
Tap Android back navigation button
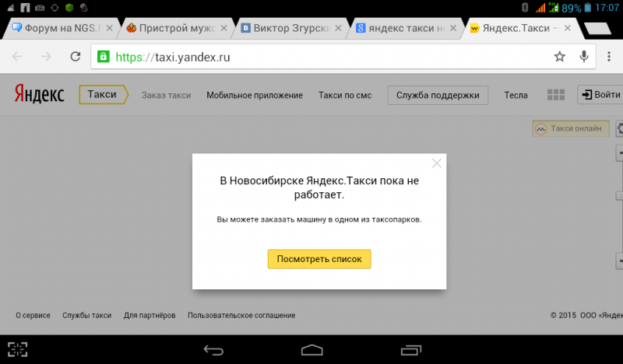(x=213, y=350)
